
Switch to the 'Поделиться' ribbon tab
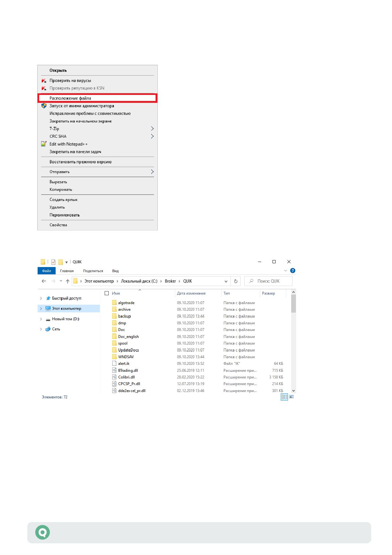coord(93,271)
